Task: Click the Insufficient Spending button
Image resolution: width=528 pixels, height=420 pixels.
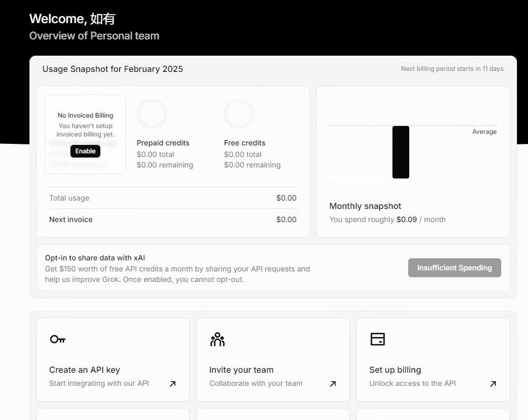Action: [454, 268]
